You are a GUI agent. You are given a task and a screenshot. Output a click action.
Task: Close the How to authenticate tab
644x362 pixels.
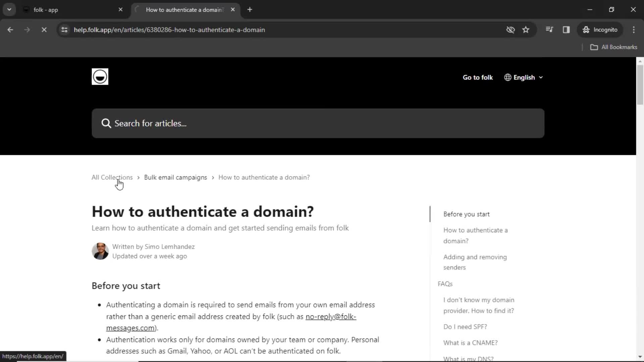coord(233,10)
